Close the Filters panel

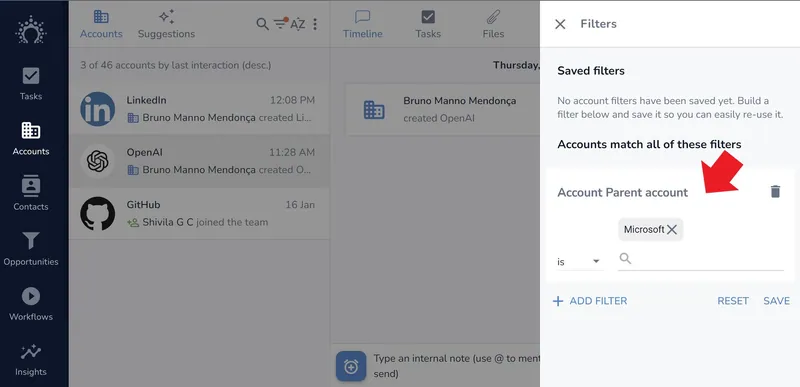click(x=560, y=24)
